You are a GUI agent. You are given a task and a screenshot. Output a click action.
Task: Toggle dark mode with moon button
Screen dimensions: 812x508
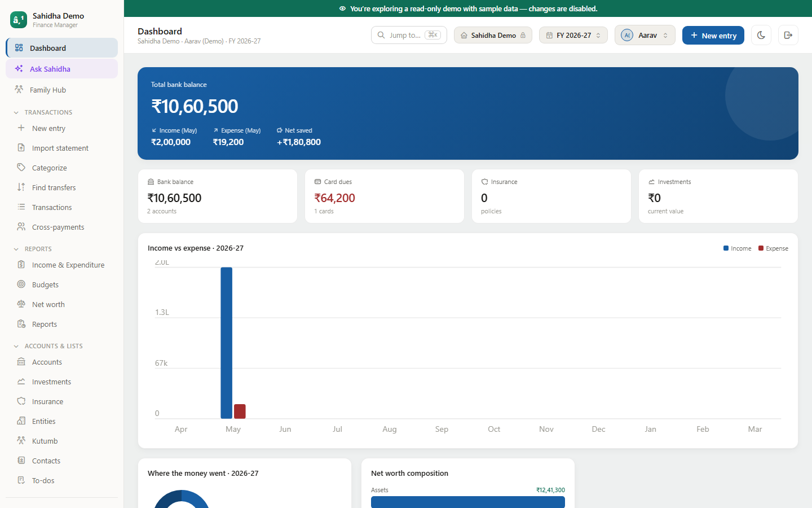[x=761, y=35]
